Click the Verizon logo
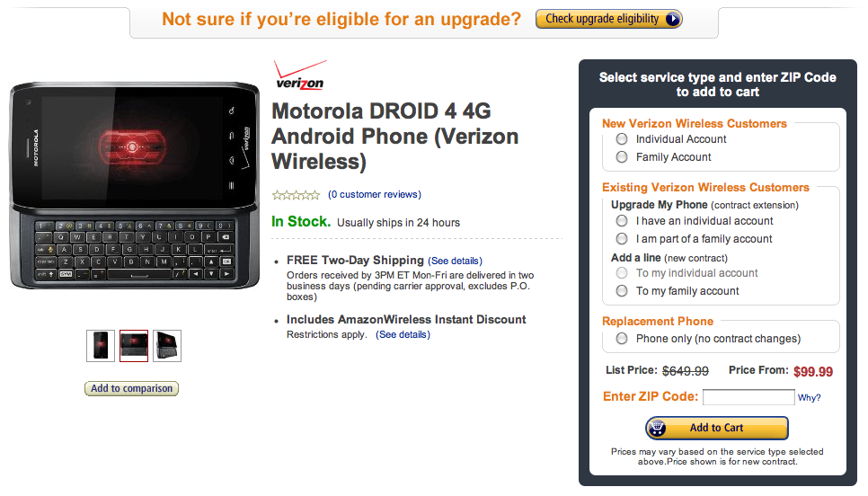Viewport: 868px width, 496px height. (x=299, y=75)
